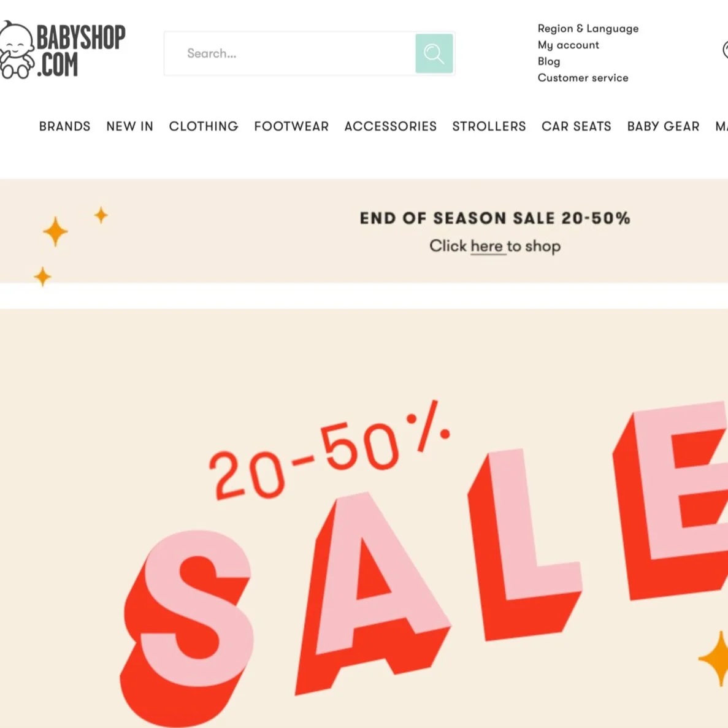Click inside the Search text field
728x728 pixels.
tap(289, 53)
